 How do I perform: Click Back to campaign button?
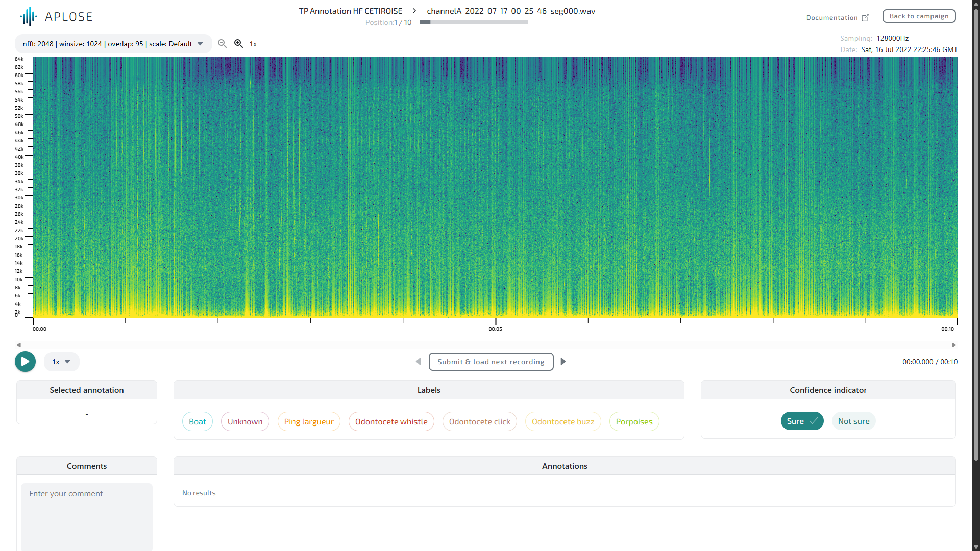919,16
